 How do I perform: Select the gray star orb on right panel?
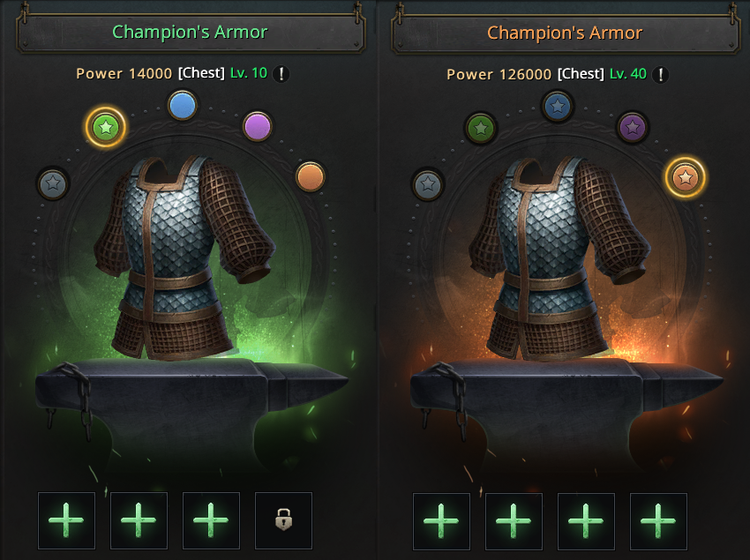[428, 184]
